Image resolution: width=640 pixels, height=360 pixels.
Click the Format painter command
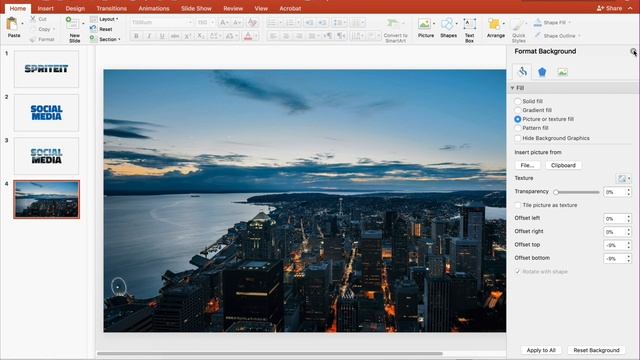[x=42, y=39]
